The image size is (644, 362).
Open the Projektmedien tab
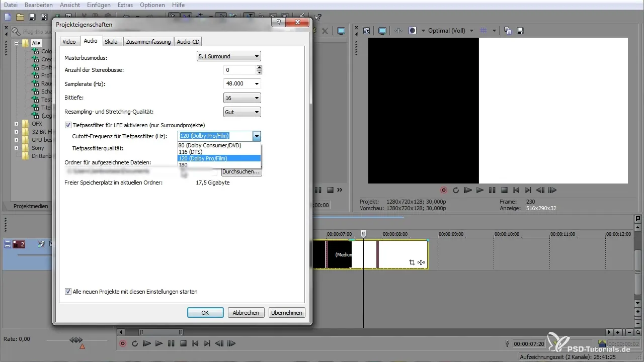31,206
